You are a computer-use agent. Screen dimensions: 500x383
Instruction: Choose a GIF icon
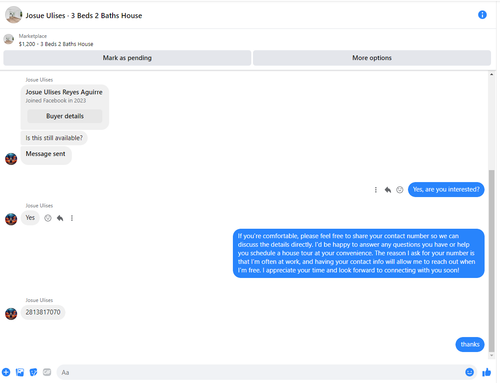47,372
